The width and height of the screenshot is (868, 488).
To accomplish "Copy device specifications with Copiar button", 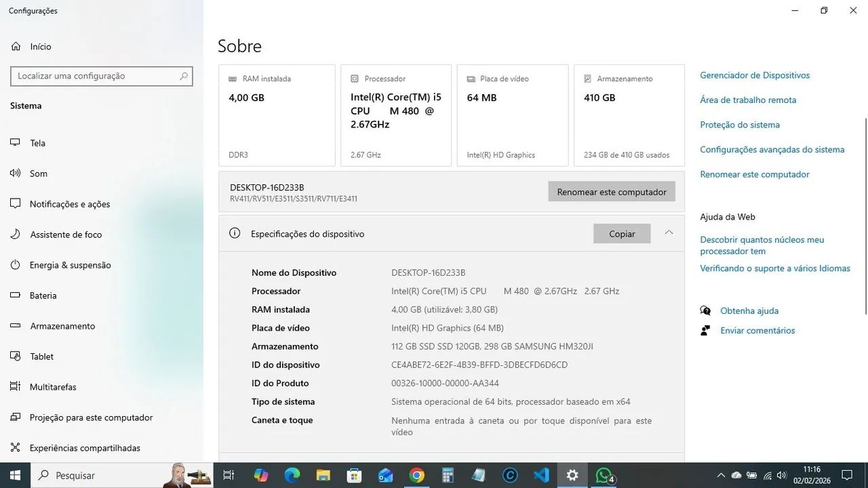I will tap(622, 234).
